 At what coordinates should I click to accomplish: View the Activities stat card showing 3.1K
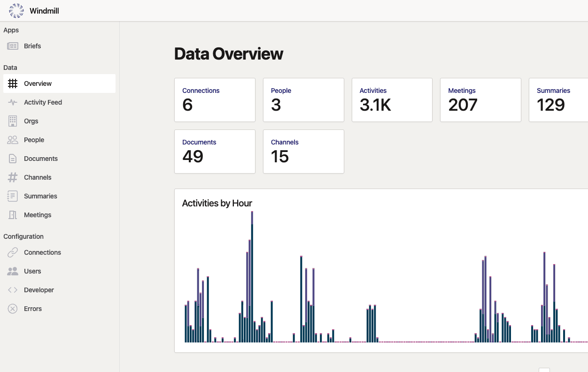pyautogui.click(x=392, y=100)
